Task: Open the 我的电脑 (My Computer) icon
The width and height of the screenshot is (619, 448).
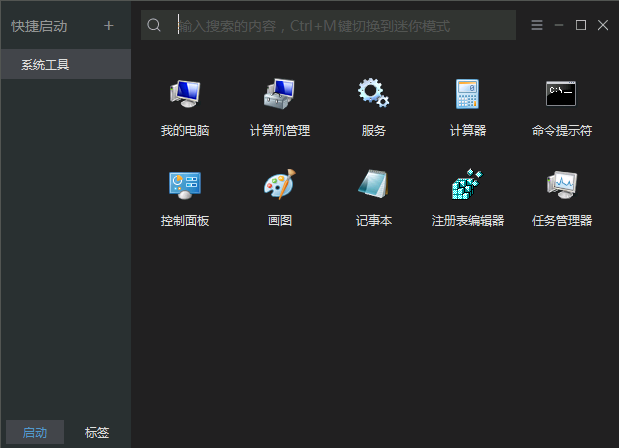Action: [185, 94]
